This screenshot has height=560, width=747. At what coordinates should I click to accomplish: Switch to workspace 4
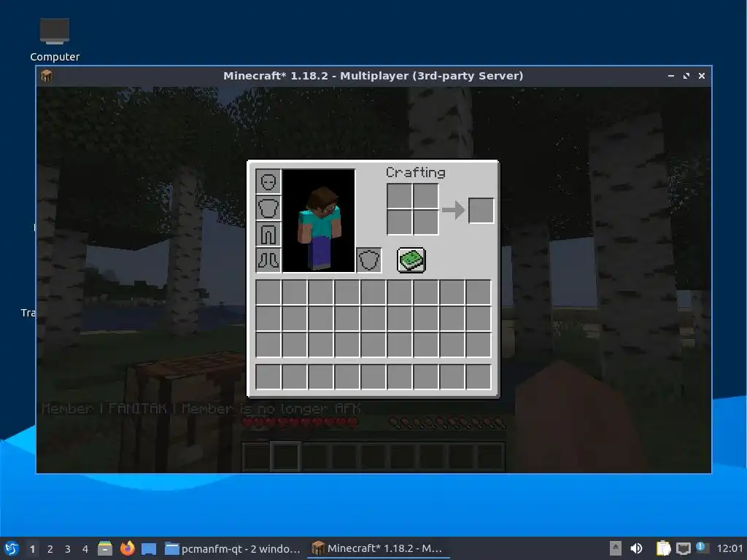85,549
